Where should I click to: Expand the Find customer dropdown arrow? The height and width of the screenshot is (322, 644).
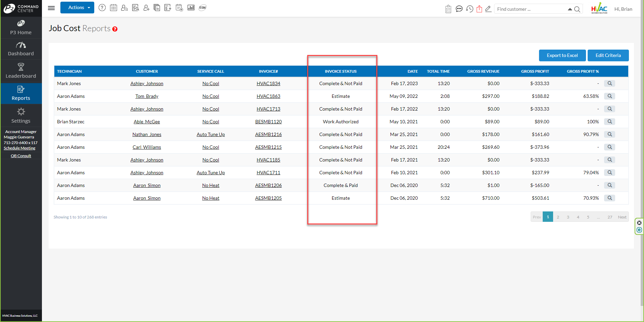pos(570,9)
